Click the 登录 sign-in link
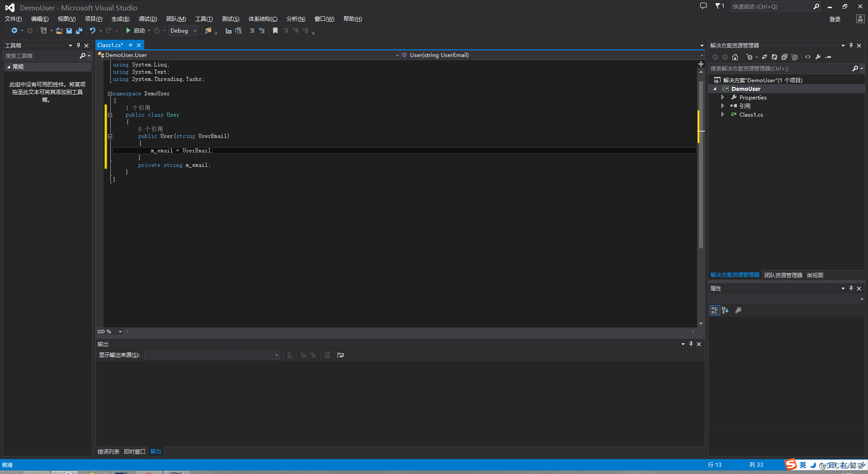Viewport: 868px width, 474px height. click(x=835, y=19)
